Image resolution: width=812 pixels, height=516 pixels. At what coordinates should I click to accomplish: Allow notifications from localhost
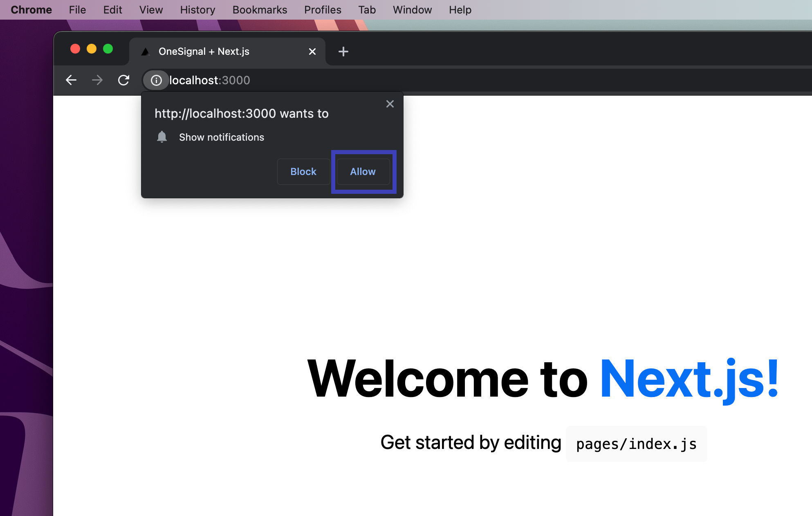pos(363,172)
